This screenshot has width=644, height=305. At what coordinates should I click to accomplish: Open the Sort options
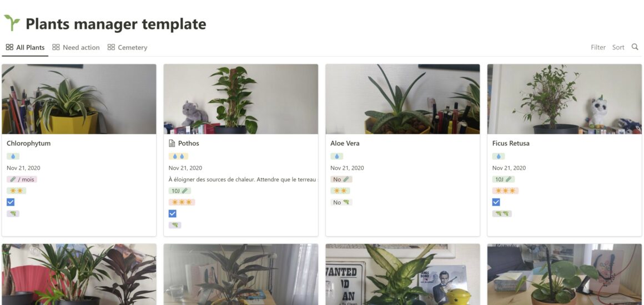coord(618,48)
